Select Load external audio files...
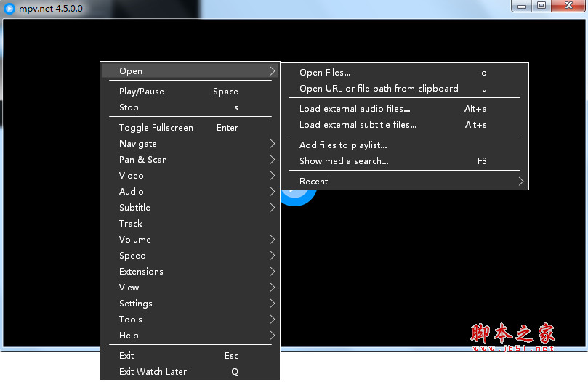The image size is (588, 382). click(x=405, y=109)
